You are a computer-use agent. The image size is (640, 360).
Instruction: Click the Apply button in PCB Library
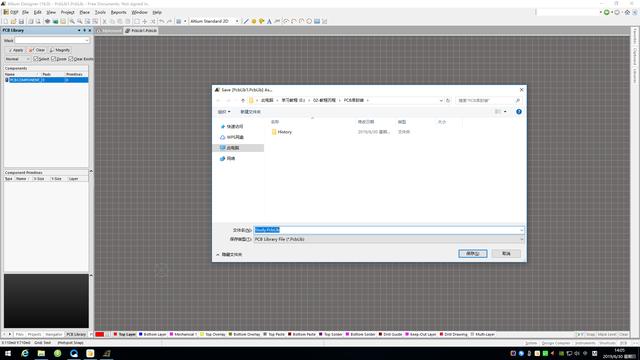click(16, 50)
